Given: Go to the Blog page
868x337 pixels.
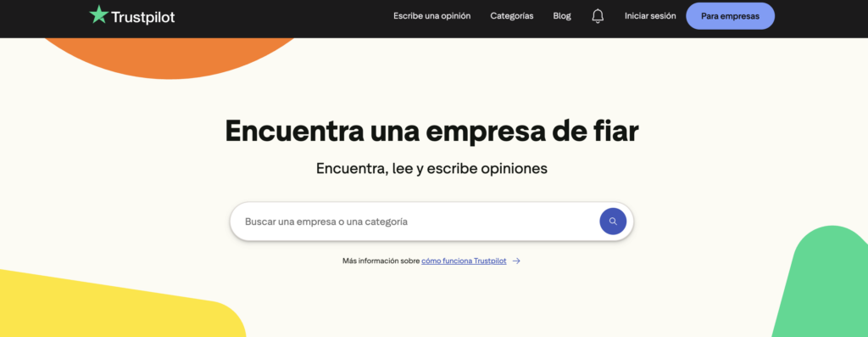Looking at the screenshot, I should pyautogui.click(x=562, y=16).
